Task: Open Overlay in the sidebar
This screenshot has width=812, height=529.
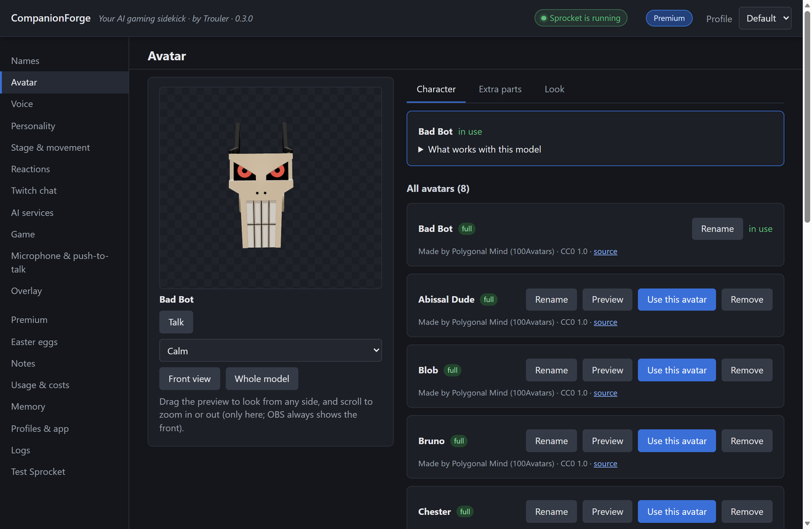Action: [65, 291]
